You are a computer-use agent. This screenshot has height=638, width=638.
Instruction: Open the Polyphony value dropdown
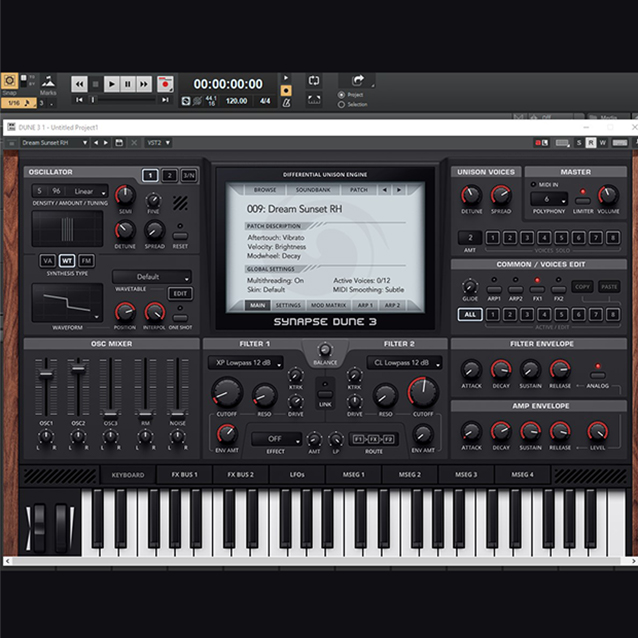tap(548, 199)
